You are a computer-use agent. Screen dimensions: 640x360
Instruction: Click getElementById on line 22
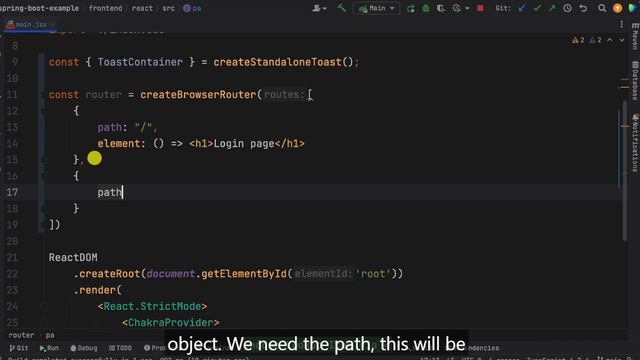pyautogui.click(x=244, y=273)
